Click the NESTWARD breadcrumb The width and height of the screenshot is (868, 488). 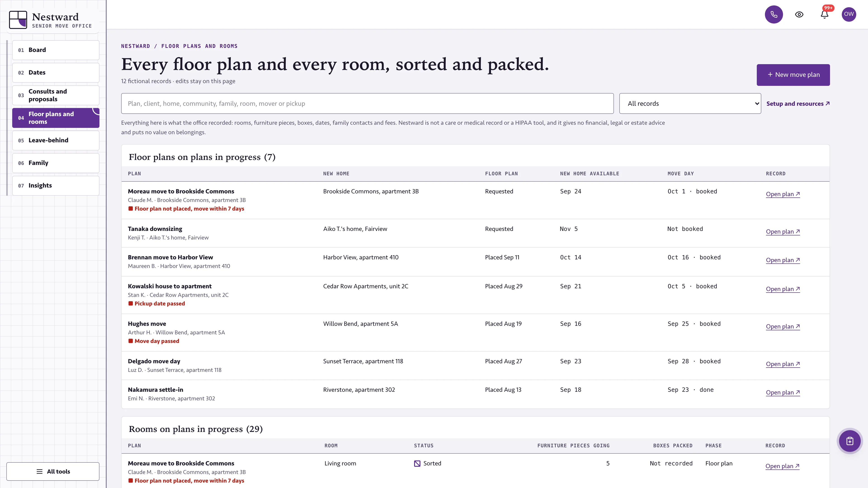click(x=135, y=46)
